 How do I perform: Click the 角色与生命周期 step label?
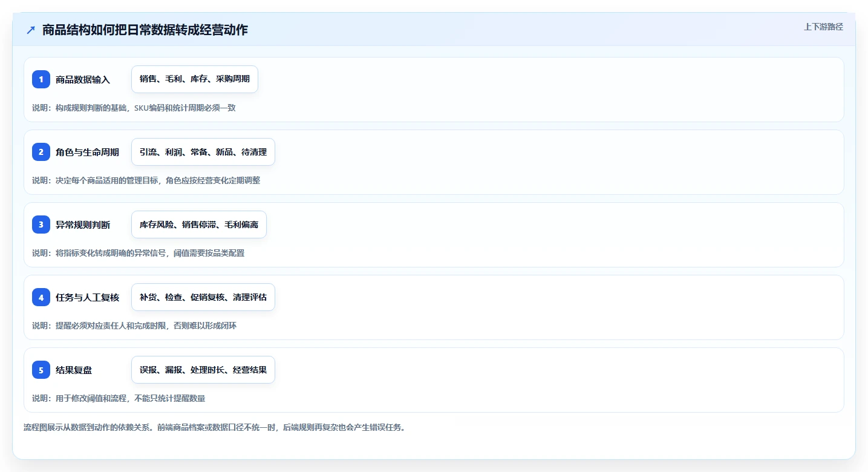[87, 152]
